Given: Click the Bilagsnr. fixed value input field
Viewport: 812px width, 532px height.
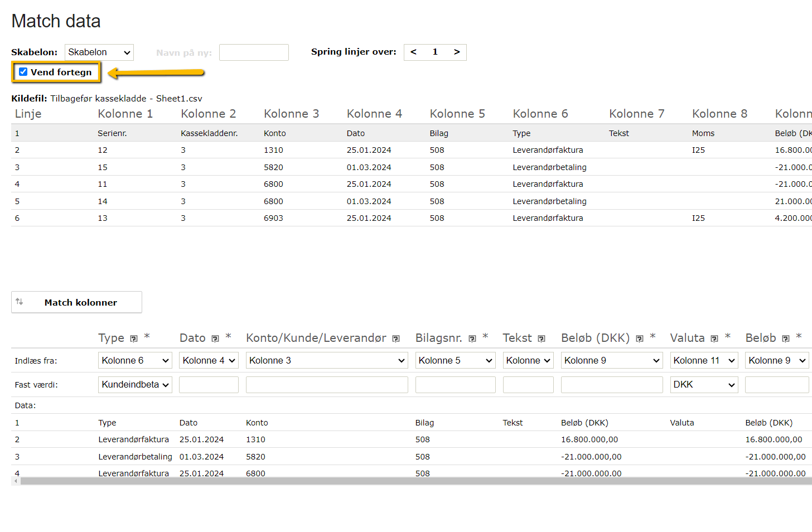Looking at the screenshot, I should tap(455, 385).
